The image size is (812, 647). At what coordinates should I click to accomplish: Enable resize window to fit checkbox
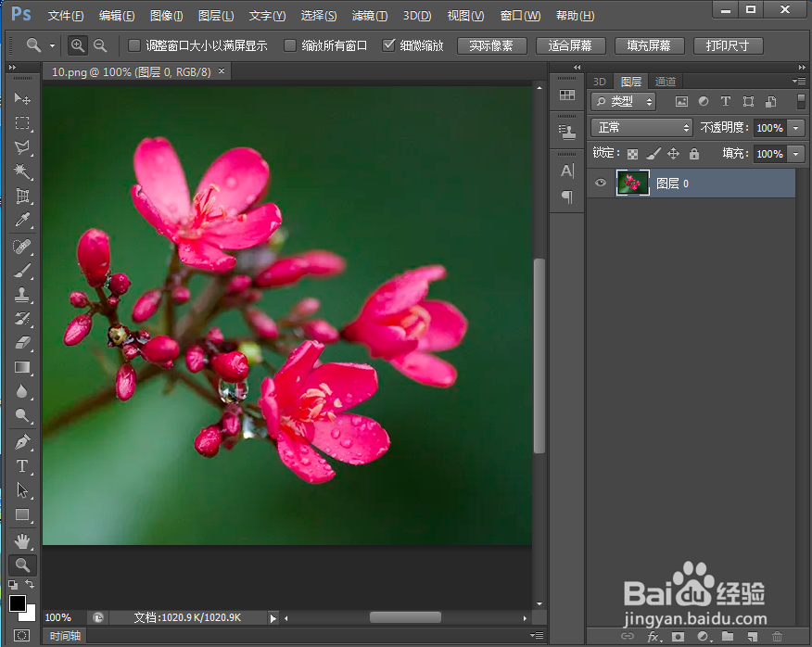(134, 45)
